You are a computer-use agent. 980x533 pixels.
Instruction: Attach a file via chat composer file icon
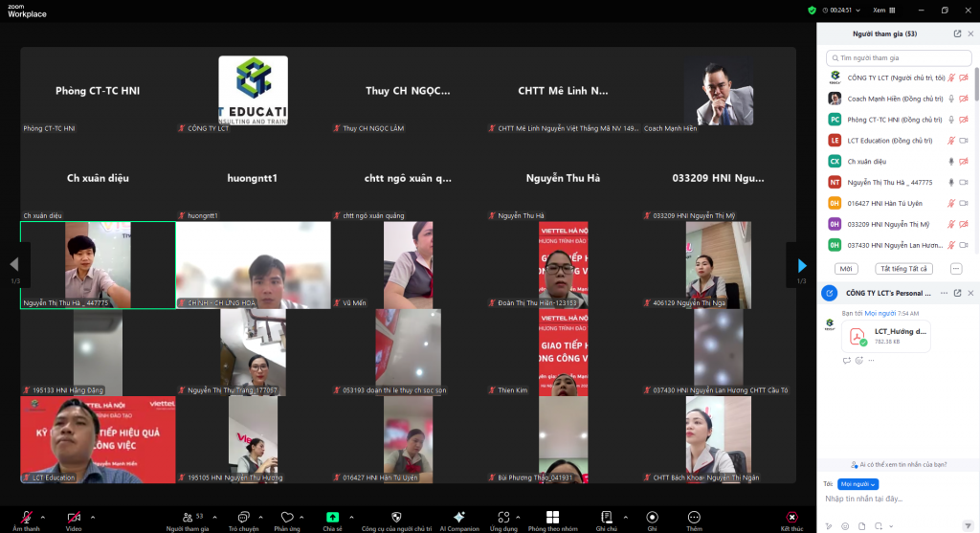(x=862, y=526)
